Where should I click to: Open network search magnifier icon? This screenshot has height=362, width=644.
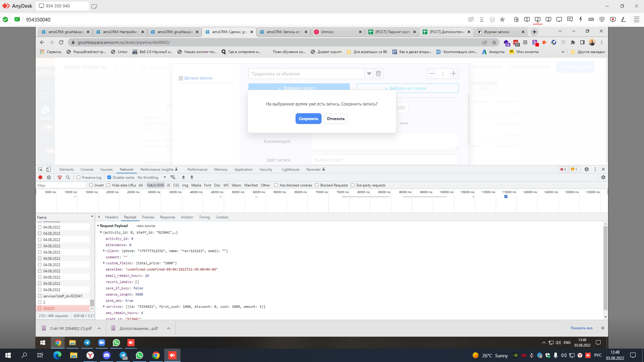tap(68, 177)
